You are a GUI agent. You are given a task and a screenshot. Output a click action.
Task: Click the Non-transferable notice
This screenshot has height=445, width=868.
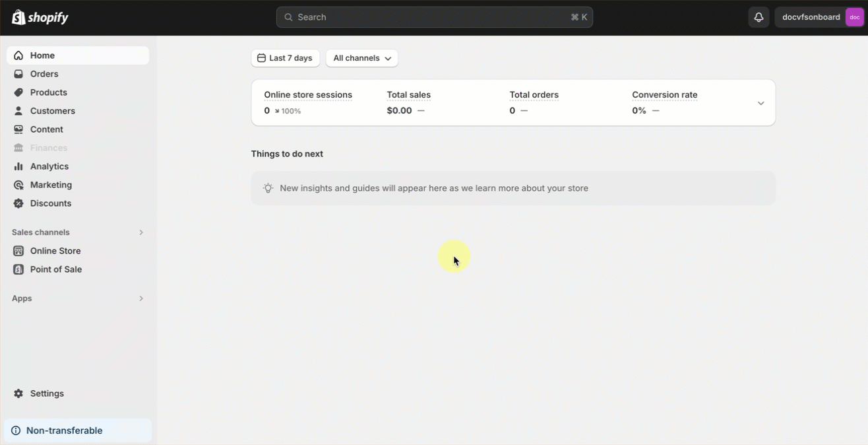[64, 430]
